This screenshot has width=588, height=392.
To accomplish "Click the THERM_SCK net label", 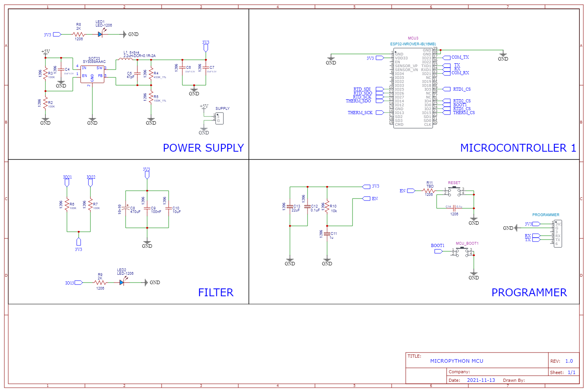I will coord(360,113).
